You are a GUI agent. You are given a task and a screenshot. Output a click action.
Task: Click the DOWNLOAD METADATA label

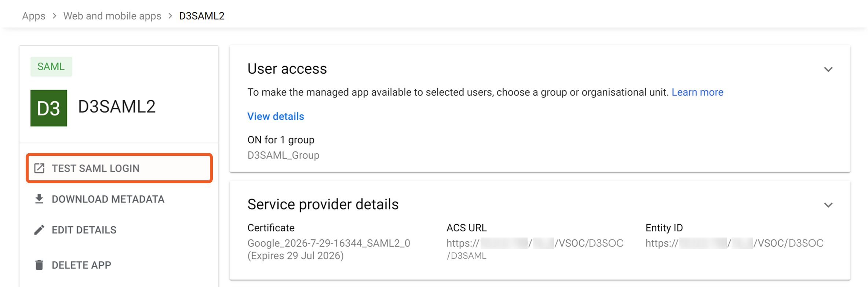coord(108,199)
